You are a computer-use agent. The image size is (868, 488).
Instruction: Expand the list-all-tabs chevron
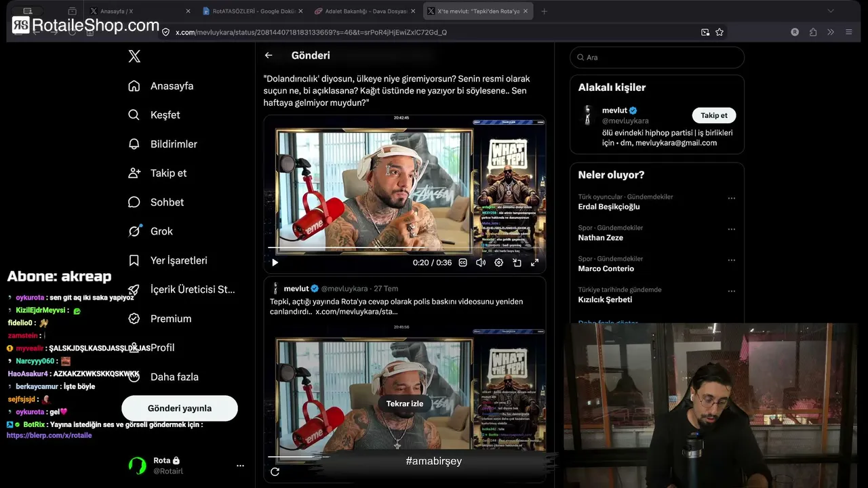(x=831, y=11)
